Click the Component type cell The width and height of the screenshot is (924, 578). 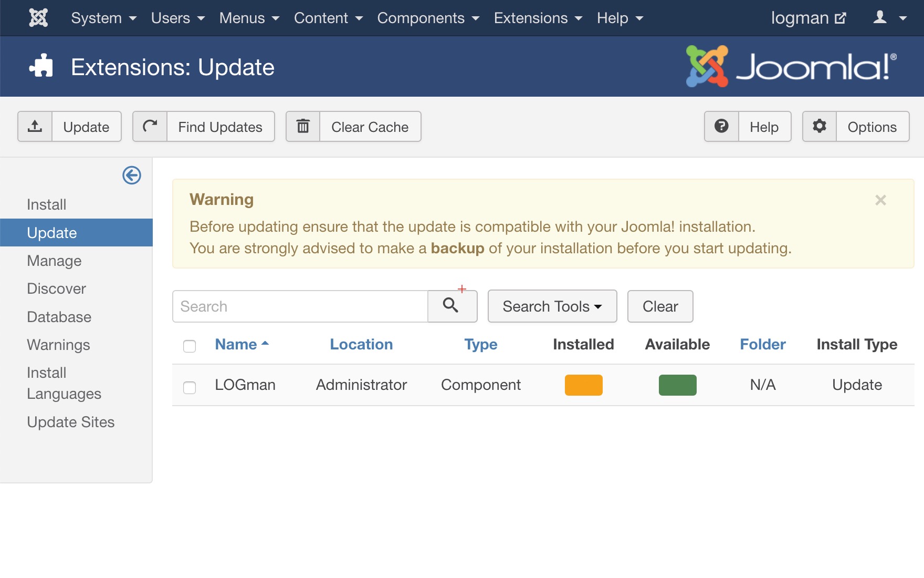click(x=480, y=385)
